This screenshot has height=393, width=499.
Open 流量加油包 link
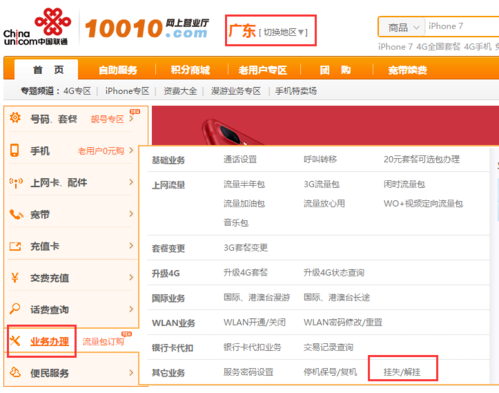point(244,203)
